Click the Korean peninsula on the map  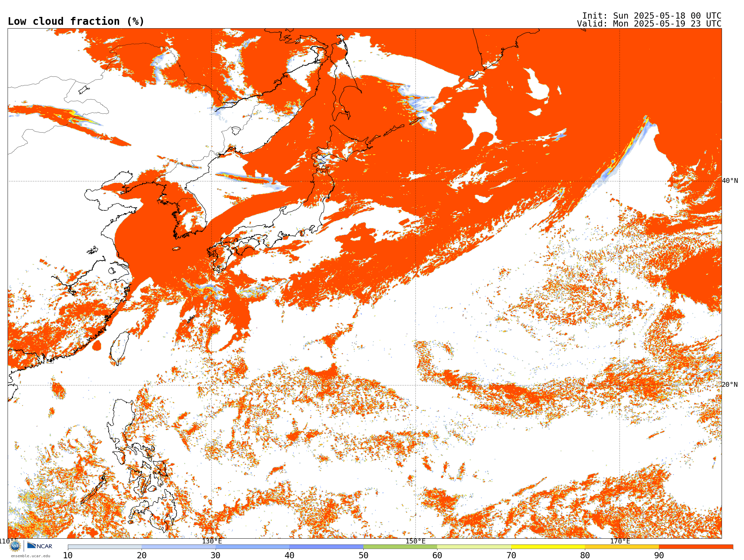coord(186,207)
